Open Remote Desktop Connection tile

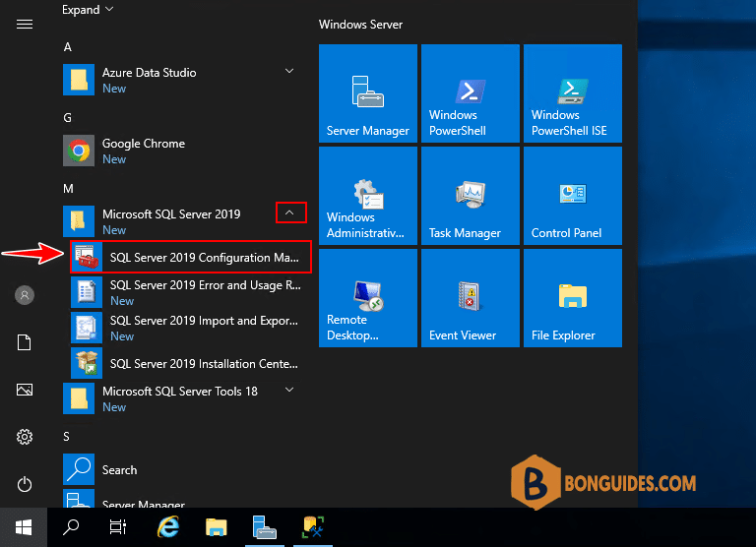(x=368, y=298)
